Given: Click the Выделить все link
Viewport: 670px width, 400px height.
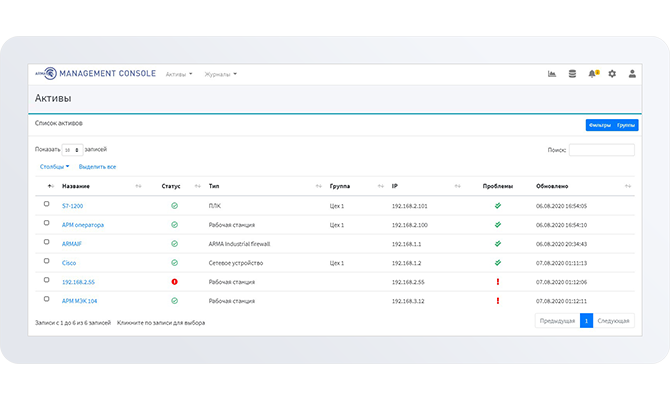Looking at the screenshot, I should pos(97,166).
